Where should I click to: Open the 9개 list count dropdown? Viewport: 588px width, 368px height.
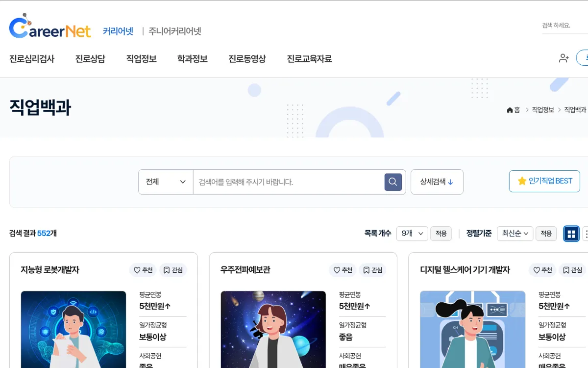pyautogui.click(x=412, y=234)
